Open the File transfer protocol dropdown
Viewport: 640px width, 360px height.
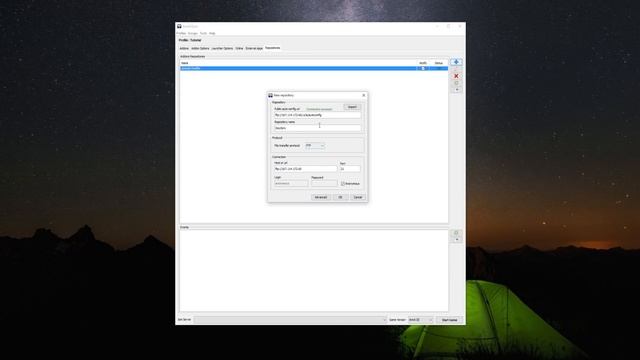tap(315, 146)
